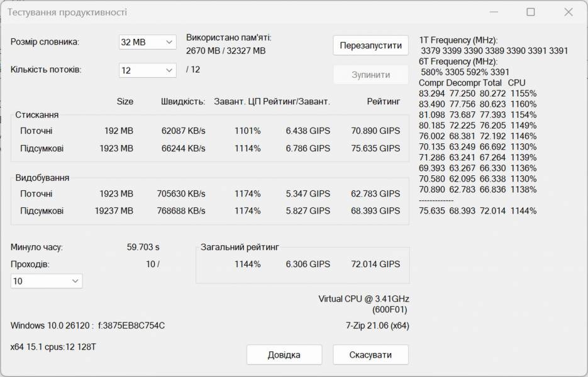588x377 pixels.
Task: Maximize the benchmark window
Action: (x=531, y=12)
